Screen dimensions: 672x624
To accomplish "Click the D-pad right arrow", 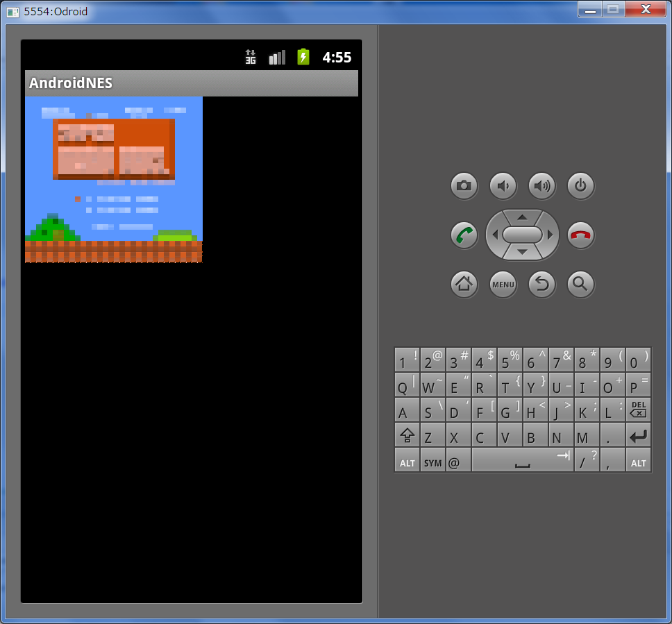I will [550, 235].
